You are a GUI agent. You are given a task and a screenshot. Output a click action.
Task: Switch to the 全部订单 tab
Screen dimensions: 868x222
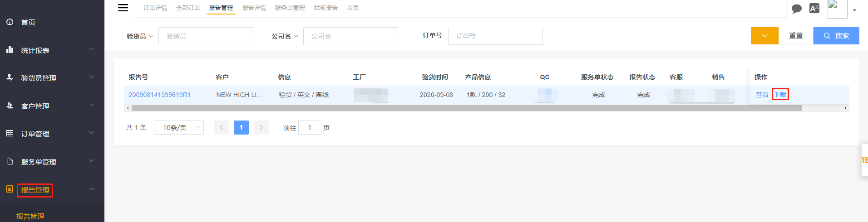188,8
